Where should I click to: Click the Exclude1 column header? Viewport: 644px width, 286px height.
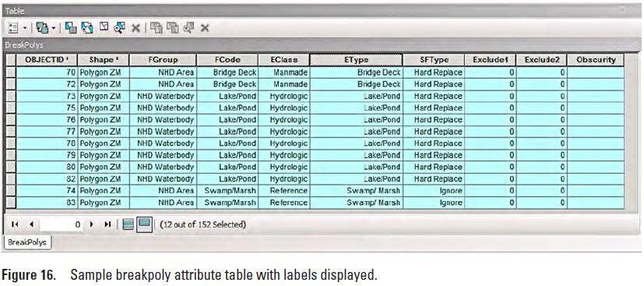491,60
